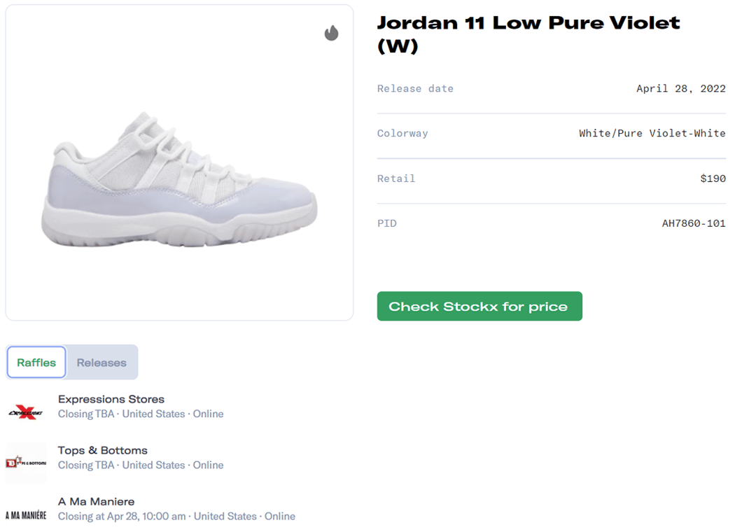Switch to the Raffles tab
Viewport: 756px width, 532px height.
click(36, 363)
